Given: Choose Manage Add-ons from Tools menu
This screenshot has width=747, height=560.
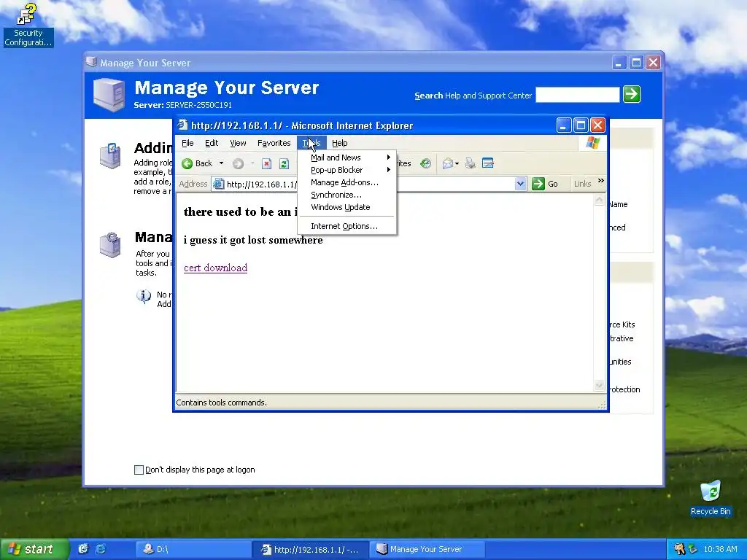Looking at the screenshot, I should pyautogui.click(x=347, y=182).
